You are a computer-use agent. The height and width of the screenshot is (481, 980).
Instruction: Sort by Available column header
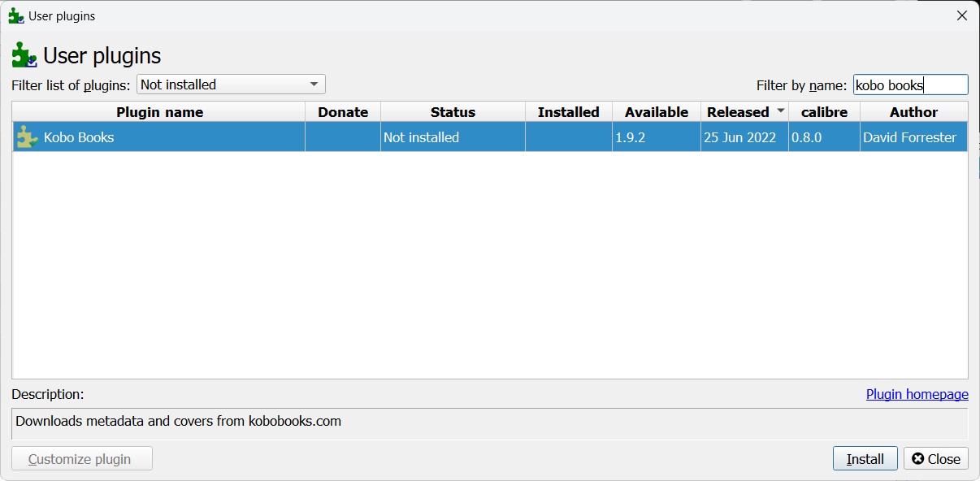pyautogui.click(x=657, y=112)
